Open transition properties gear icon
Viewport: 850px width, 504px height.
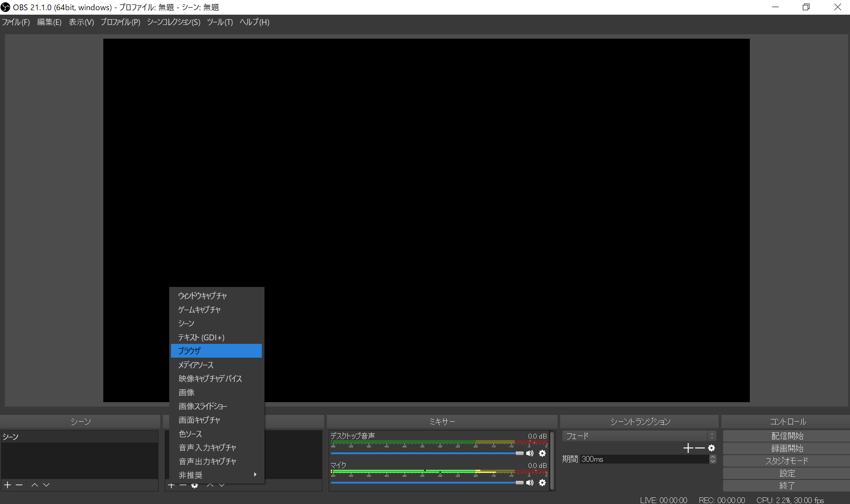point(712,448)
